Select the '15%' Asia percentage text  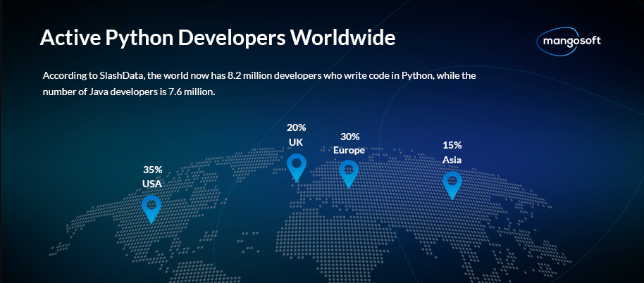click(452, 145)
